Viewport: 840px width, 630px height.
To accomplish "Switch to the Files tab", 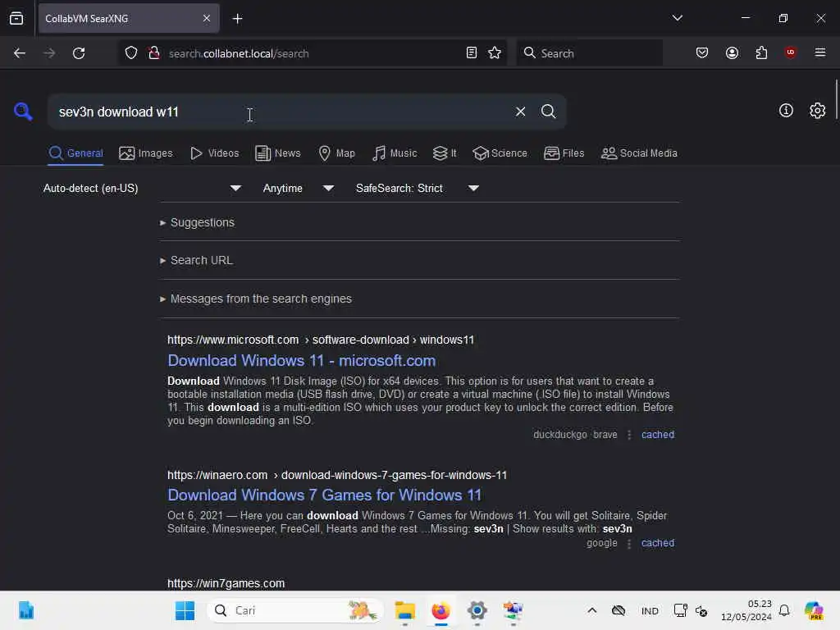I will [x=564, y=153].
